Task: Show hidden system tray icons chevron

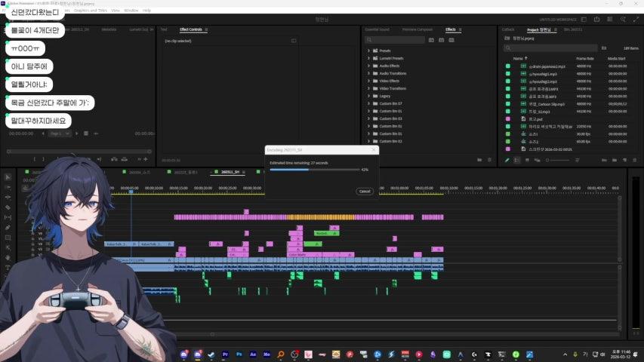Action: 565,354
